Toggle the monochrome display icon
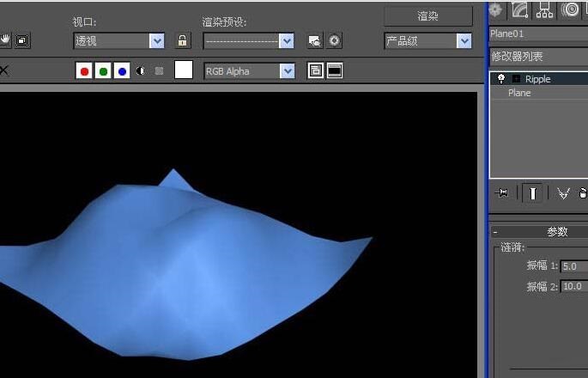 pos(160,70)
